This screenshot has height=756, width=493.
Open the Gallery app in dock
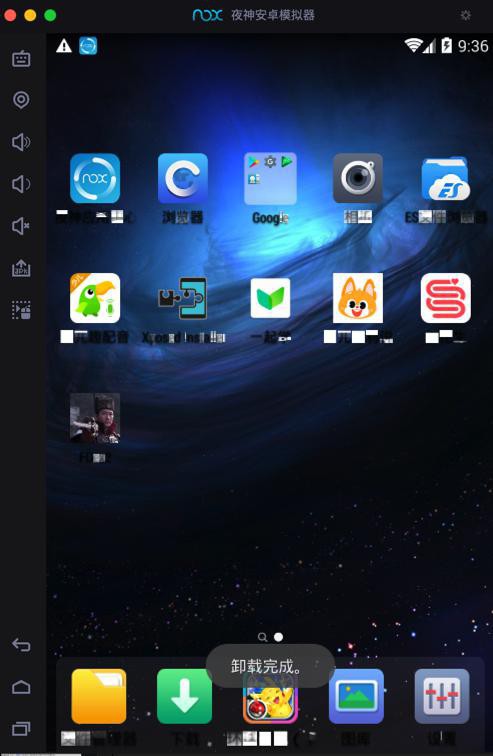click(x=356, y=696)
